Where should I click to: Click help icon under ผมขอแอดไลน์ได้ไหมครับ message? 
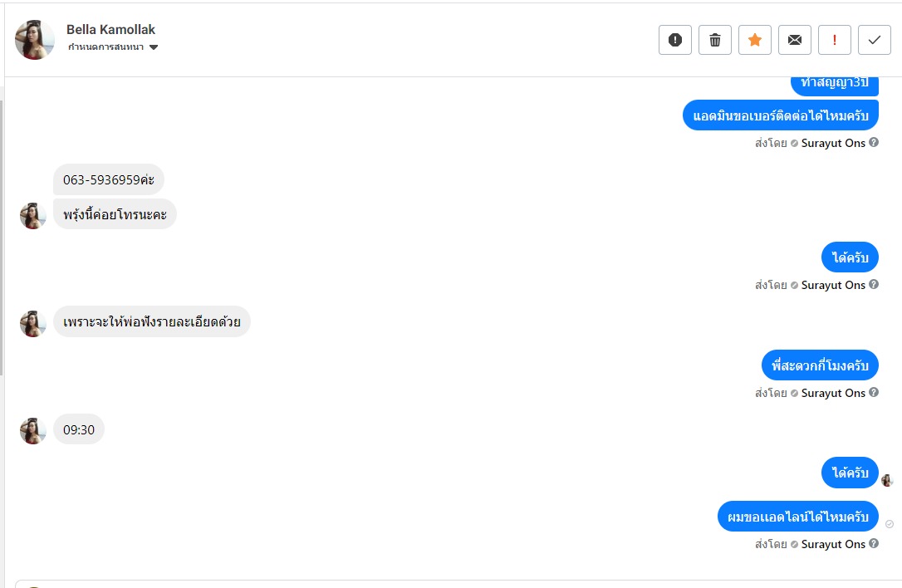(x=874, y=544)
